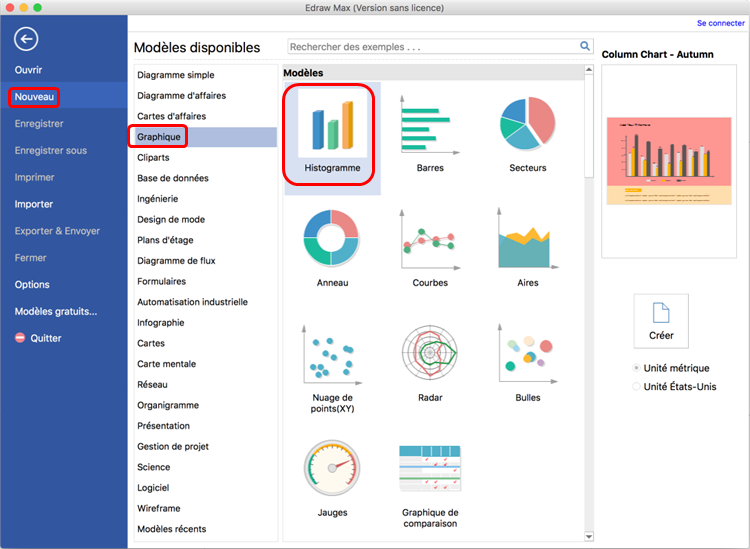
Task: Select the Bulles bubble chart template
Action: pos(528,363)
